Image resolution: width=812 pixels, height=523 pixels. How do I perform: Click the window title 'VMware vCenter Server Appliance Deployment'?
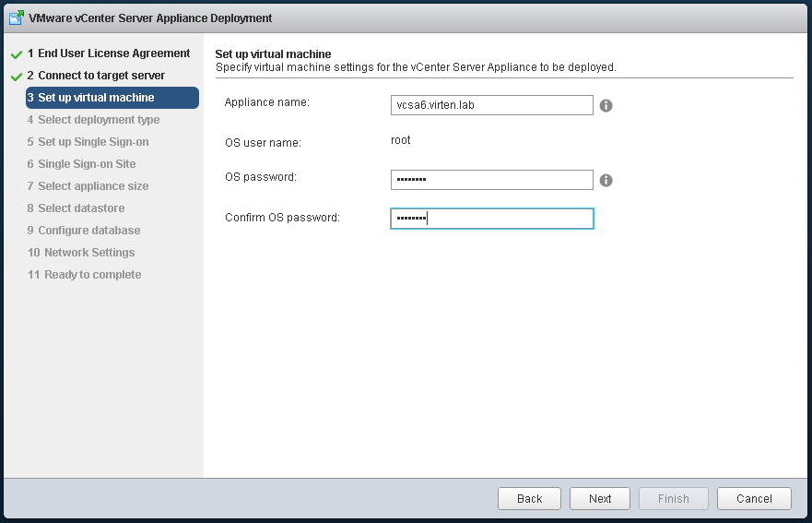[150, 18]
